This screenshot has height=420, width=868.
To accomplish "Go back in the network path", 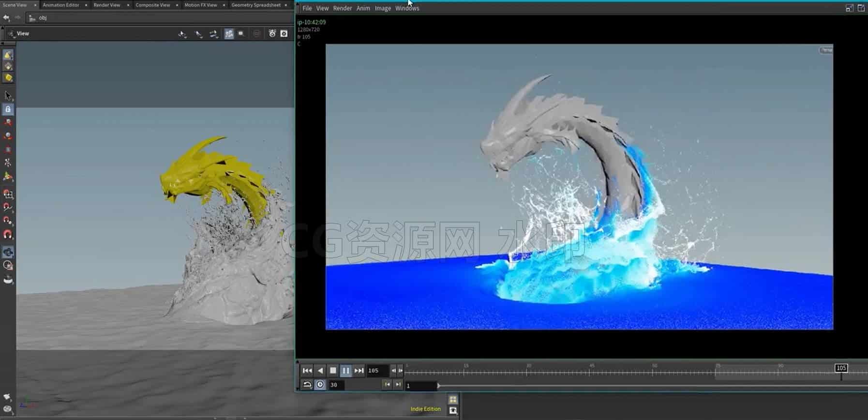I will [x=6, y=18].
